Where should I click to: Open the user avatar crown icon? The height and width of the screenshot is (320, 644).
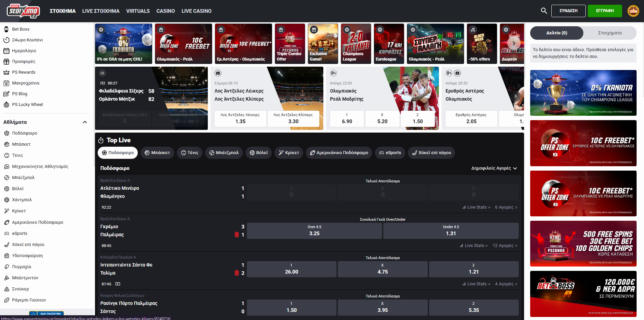pos(633,11)
